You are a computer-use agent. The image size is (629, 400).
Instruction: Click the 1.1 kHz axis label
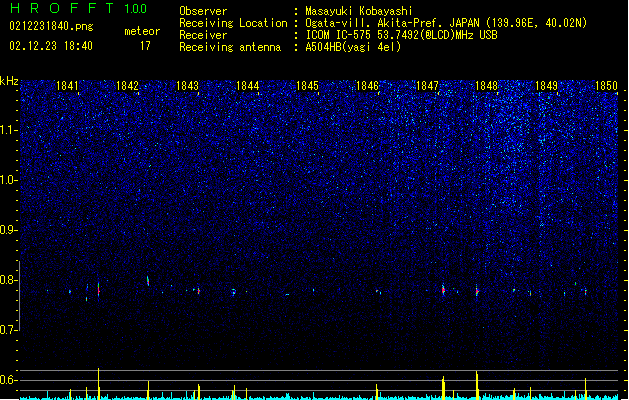click(9, 130)
